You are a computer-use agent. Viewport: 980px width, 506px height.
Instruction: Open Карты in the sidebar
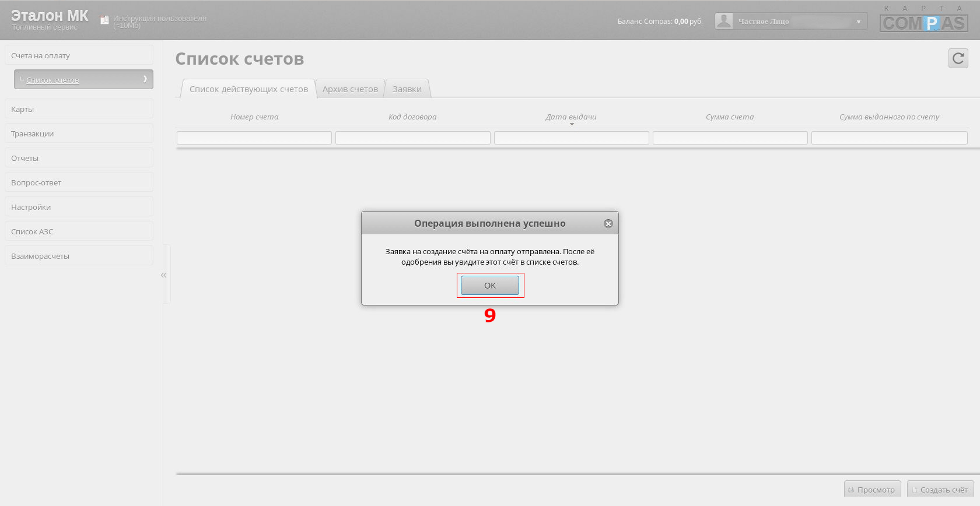(x=79, y=109)
